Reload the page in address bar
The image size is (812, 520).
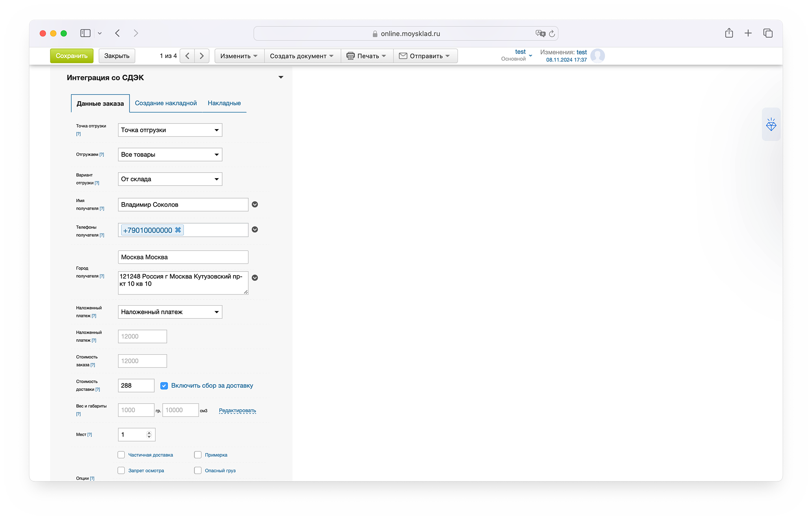(552, 34)
